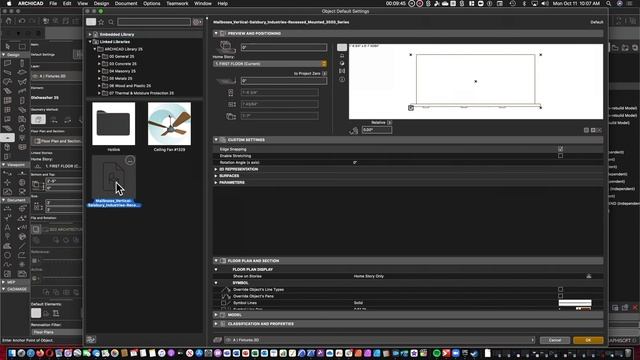Expand the 2D Representation section
This screenshot has height=360, width=640.
click(216, 169)
